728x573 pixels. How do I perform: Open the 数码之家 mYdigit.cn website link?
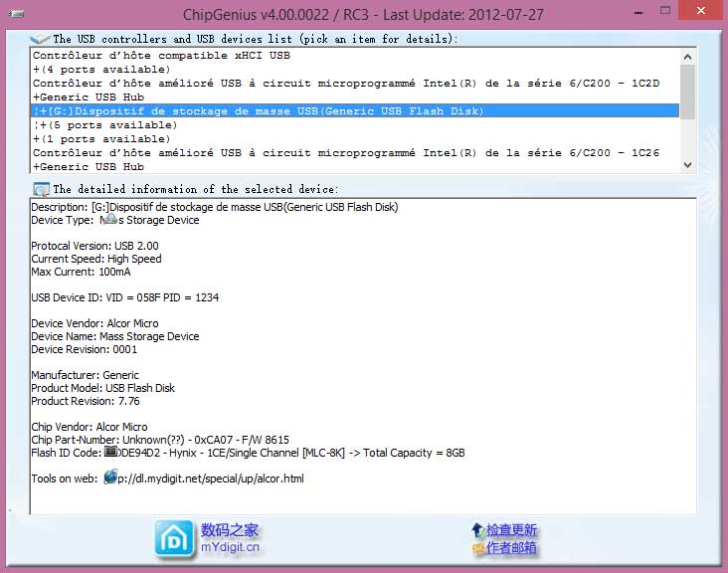point(230,538)
